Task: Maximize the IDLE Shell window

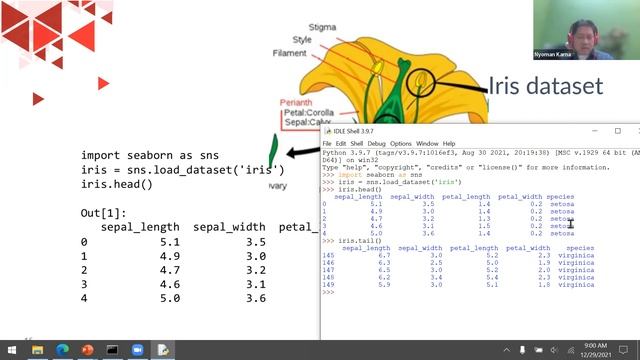Action: coord(618,131)
